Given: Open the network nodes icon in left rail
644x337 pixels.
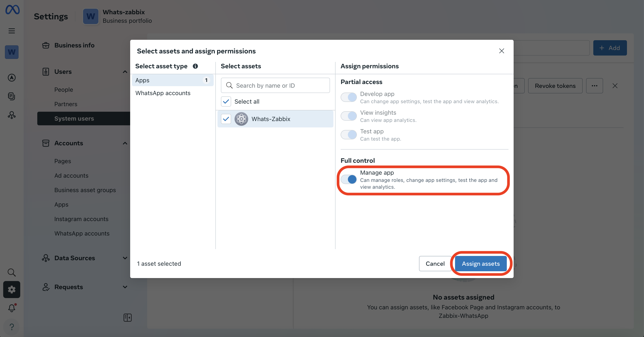Looking at the screenshot, I should coord(12,115).
